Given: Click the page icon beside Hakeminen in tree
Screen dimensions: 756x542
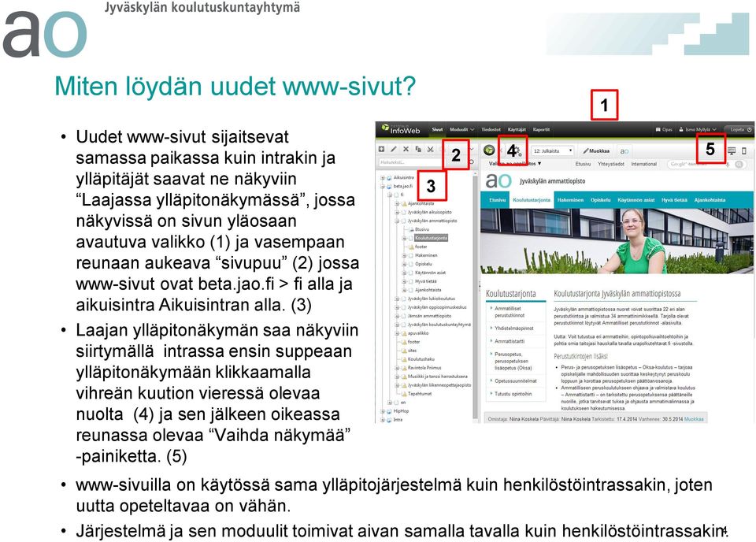Looking at the screenshot, I should (411, 255).
